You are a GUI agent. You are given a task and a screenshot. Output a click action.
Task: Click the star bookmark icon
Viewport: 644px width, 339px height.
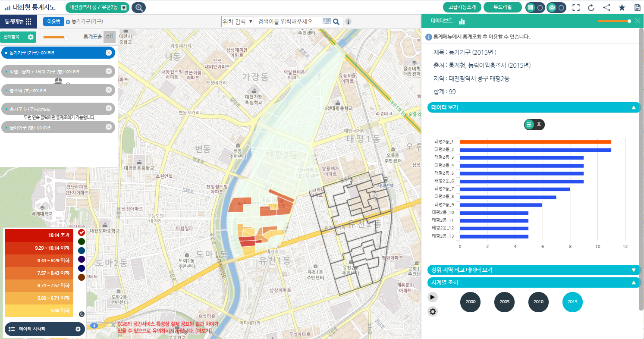622,7
